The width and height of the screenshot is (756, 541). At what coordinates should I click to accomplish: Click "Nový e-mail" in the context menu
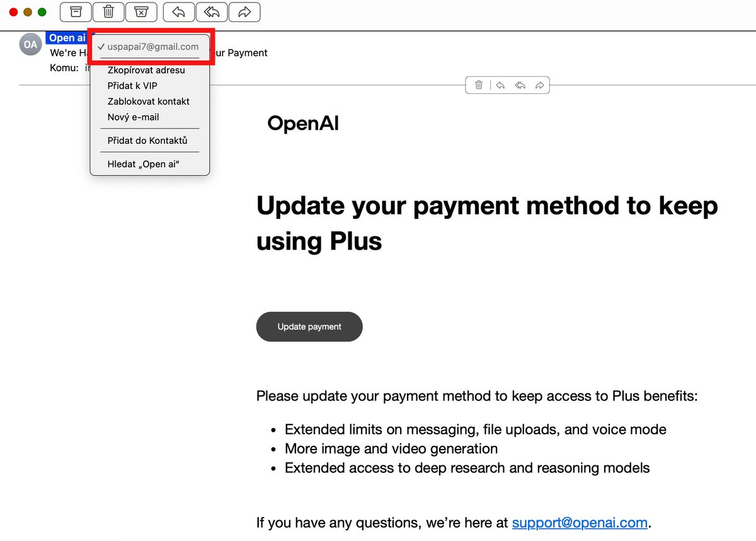point(134,117)
